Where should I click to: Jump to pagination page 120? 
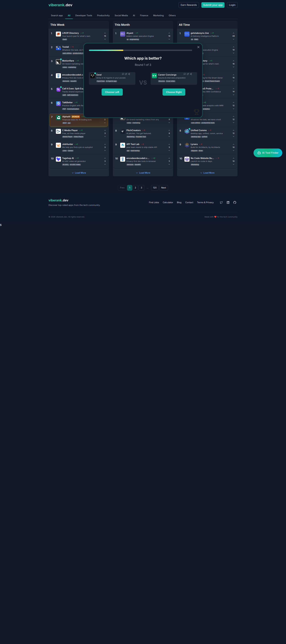coord(155,188)
